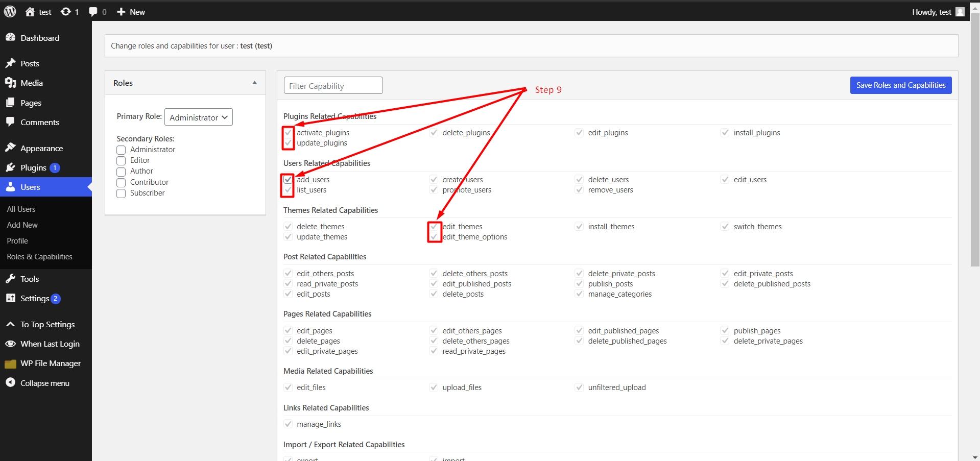Image resolution: width=980 pixels, height=461 pixels.
Task: Toggle the edit_themes capability checkbox
Action: [434, 227]
